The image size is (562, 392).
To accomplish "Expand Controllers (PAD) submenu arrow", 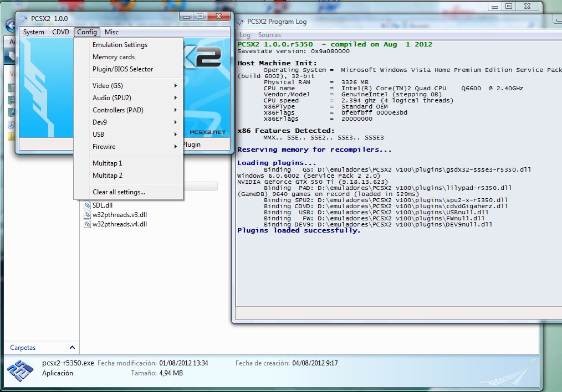I will (x=176, y=110).
